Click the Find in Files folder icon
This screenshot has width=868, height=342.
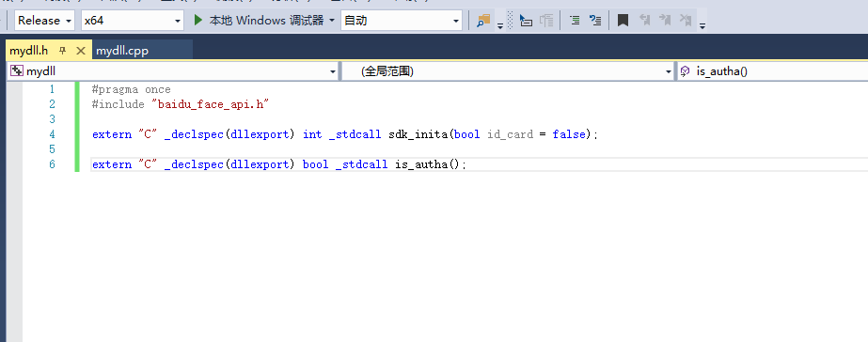483,21
